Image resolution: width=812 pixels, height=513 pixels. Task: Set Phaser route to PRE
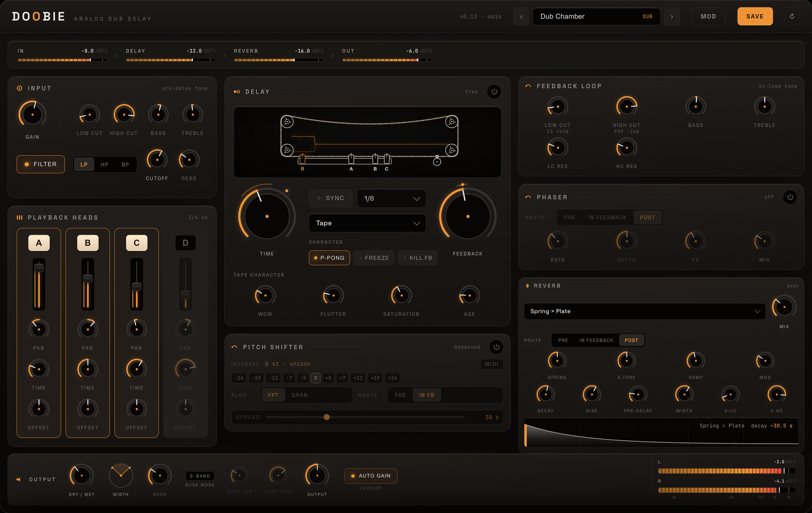(569, 217)
